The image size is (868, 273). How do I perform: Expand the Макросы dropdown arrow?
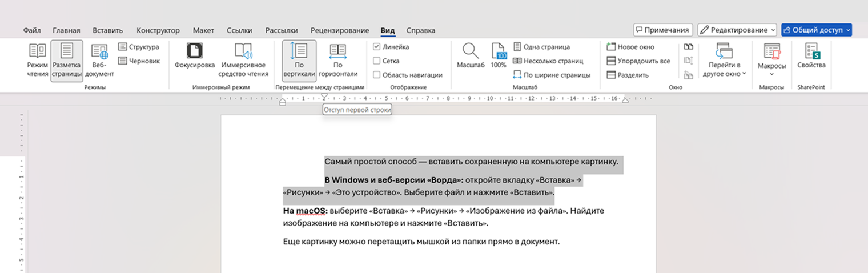pyautogui.click(x=772, y=74)
